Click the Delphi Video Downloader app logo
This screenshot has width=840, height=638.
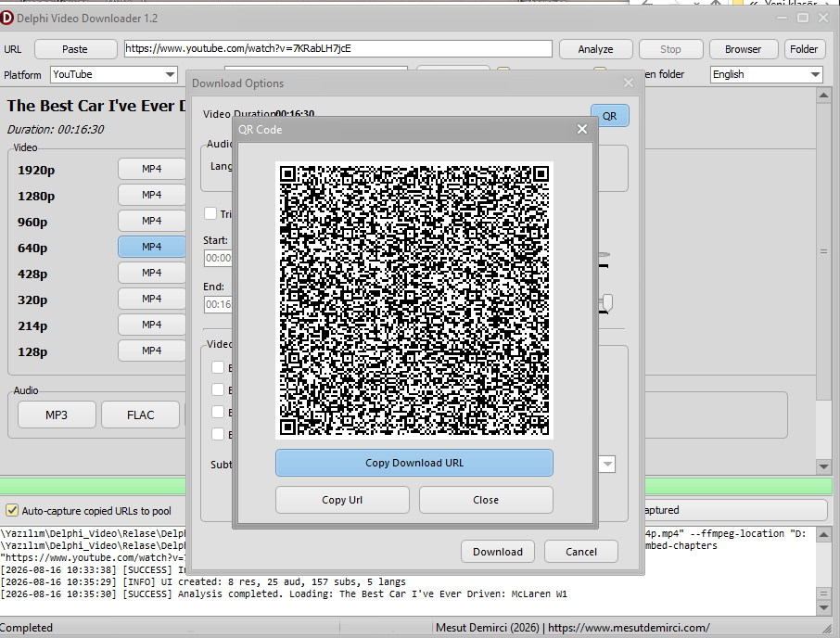[6, 19]
